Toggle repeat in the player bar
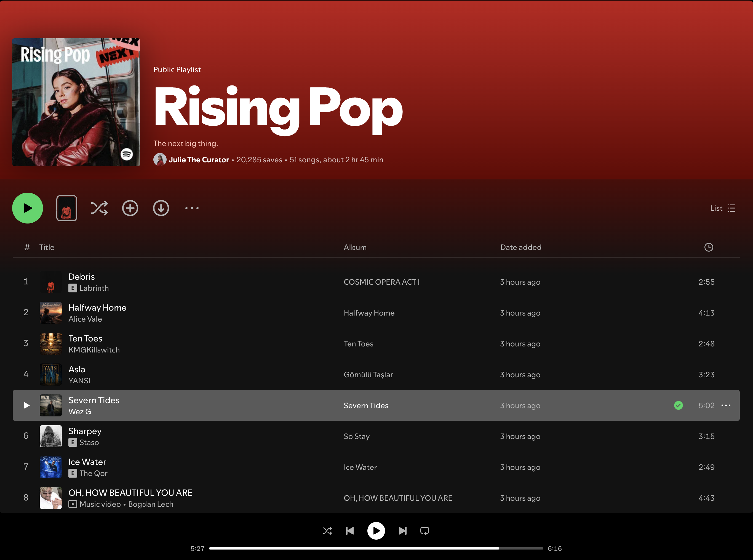 pos(425,531)
